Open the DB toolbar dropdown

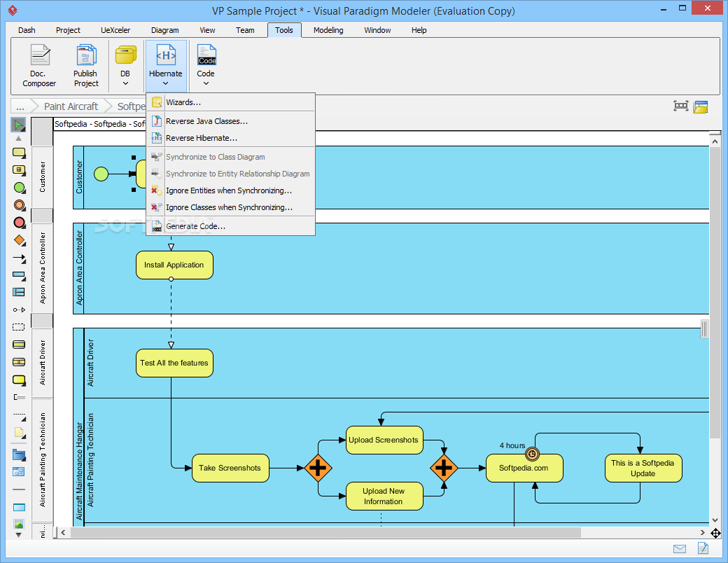coord(125,66)
